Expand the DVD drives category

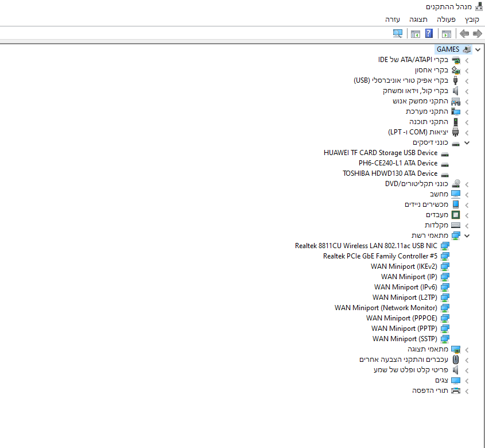point(467,184)
